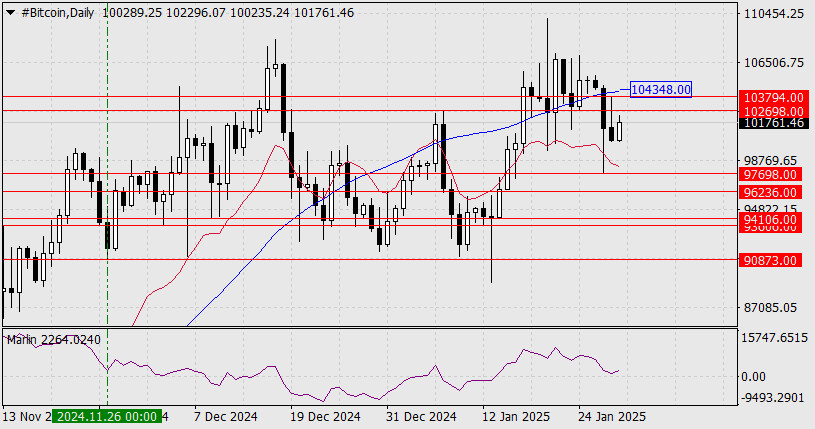Select the 94106.00 red level label
The image size is (815, 429).
770,219
